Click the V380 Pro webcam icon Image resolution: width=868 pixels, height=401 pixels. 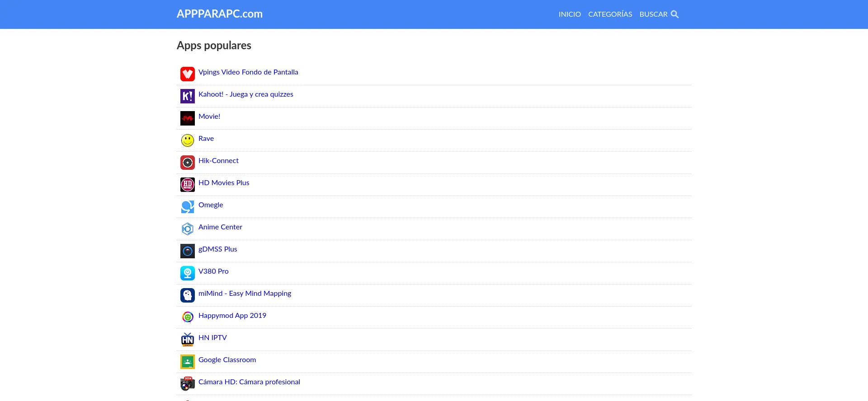(188, 273)
